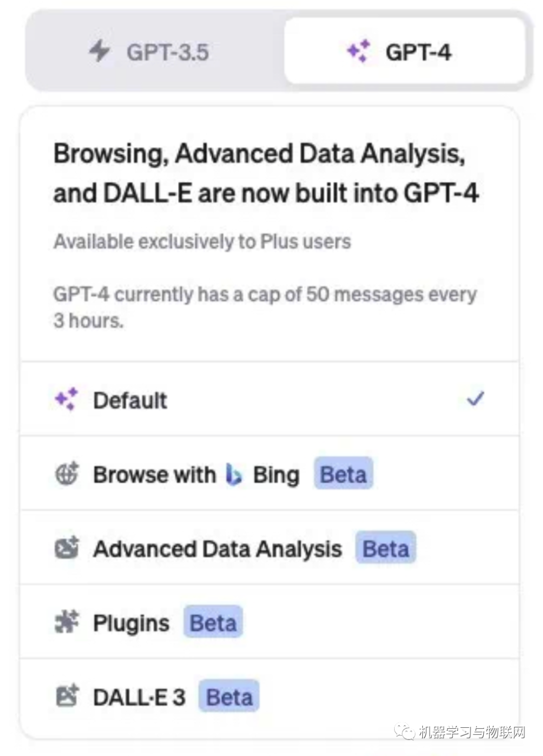Click the GPT-4 sparkles icon in tab
543x756 pixels.
359,51
